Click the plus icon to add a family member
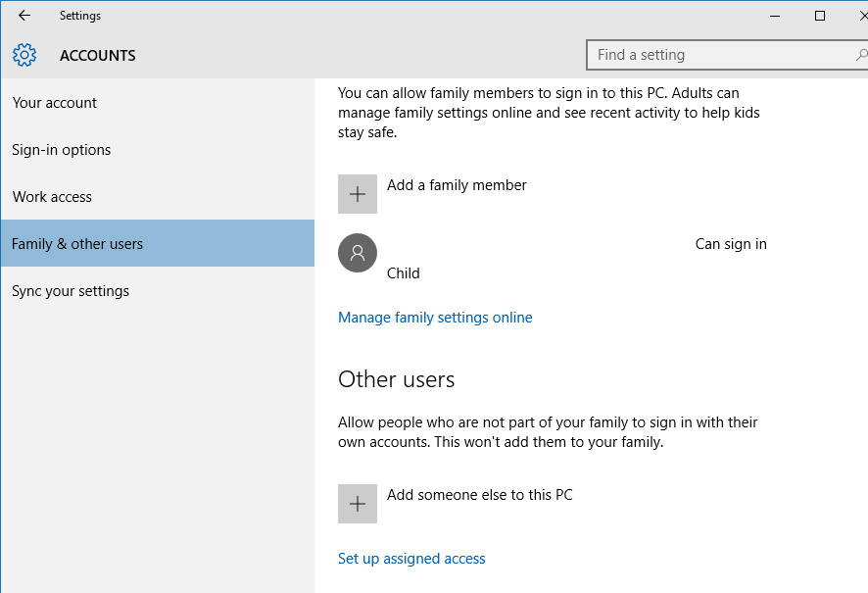868x593 pixels. (x=358, y=194)
